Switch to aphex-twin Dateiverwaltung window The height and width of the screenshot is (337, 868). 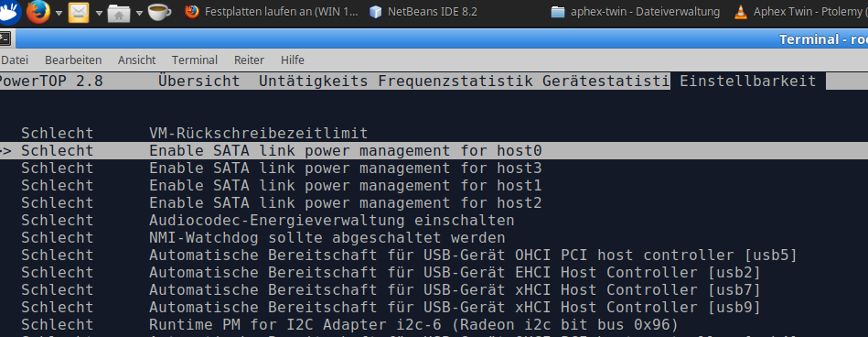636,12
